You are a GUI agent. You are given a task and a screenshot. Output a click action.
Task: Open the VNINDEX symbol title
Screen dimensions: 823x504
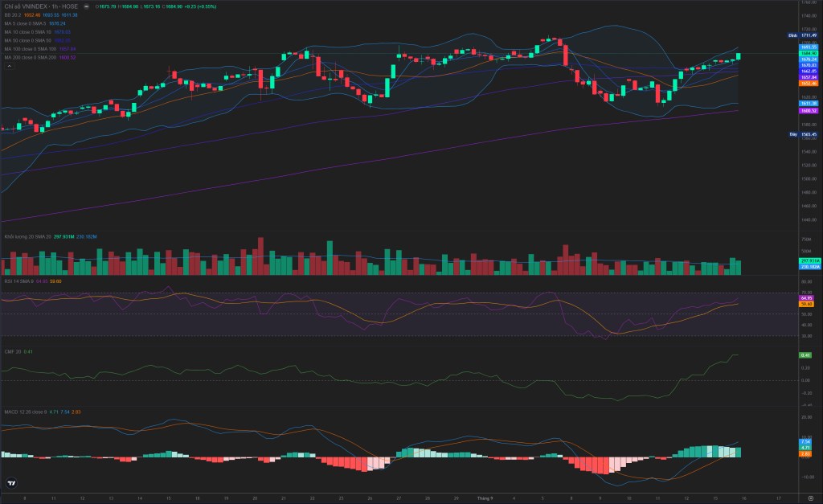click(41, 6)
